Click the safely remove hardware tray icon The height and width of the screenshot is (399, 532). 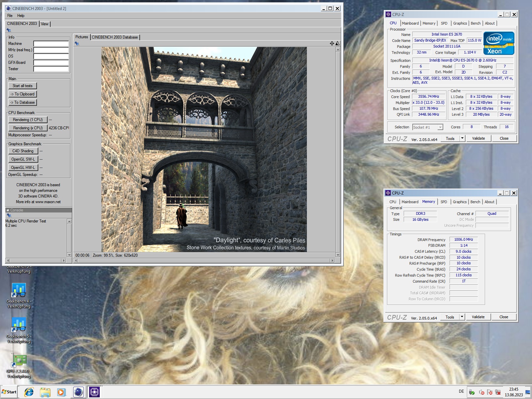pyautogui.click(x=471, y=392)
